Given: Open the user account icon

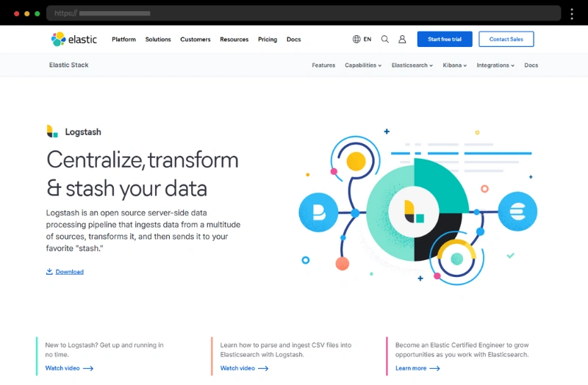Looking at the screenshot, I should pyautogui.click(x=402, y=39).
